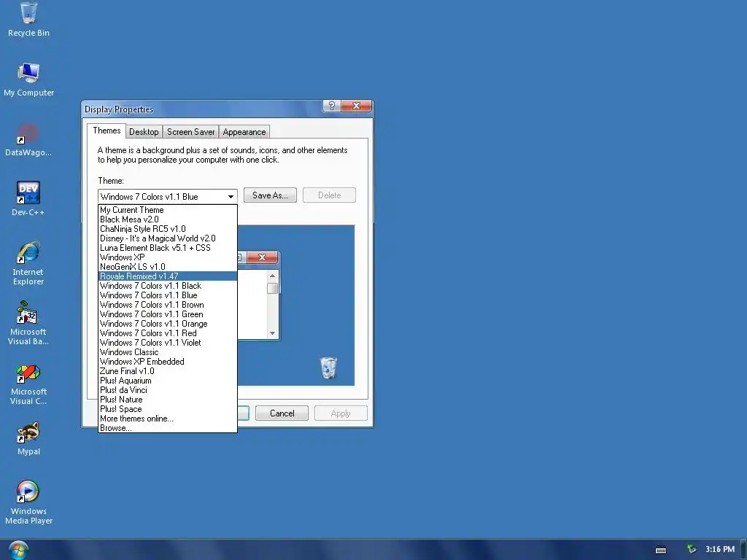Select the My Computer desktop icon
The height and width of the screenshot is (560, 747).
[28, 79]
